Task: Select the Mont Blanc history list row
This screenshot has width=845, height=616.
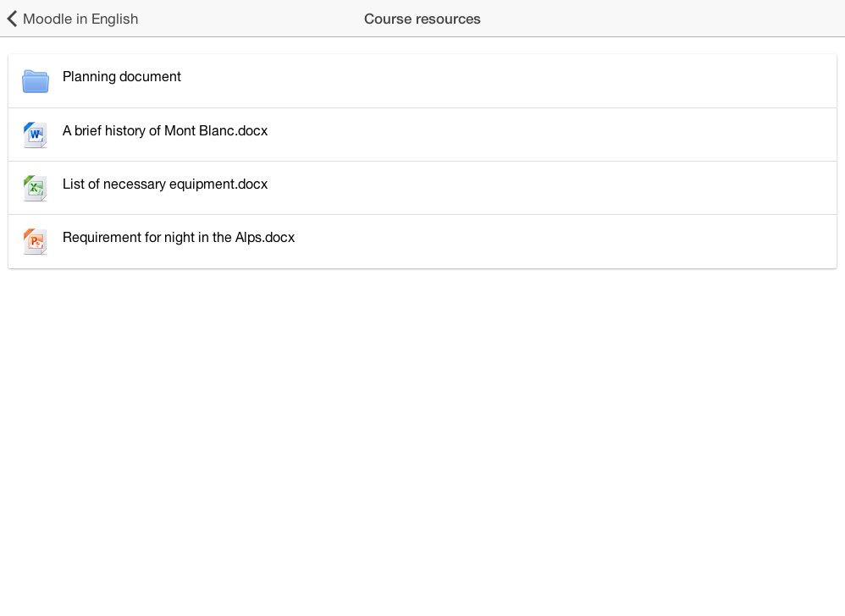Action: (x=422, y=135)
